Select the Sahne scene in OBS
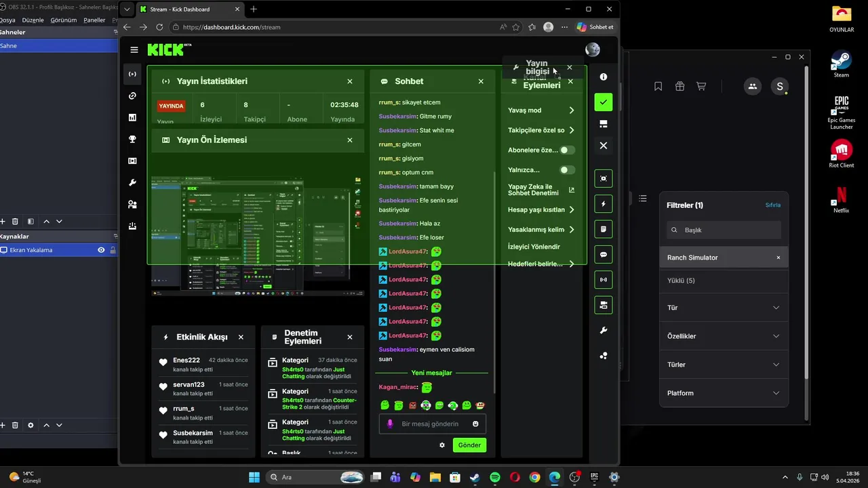 tap(59, 46)
